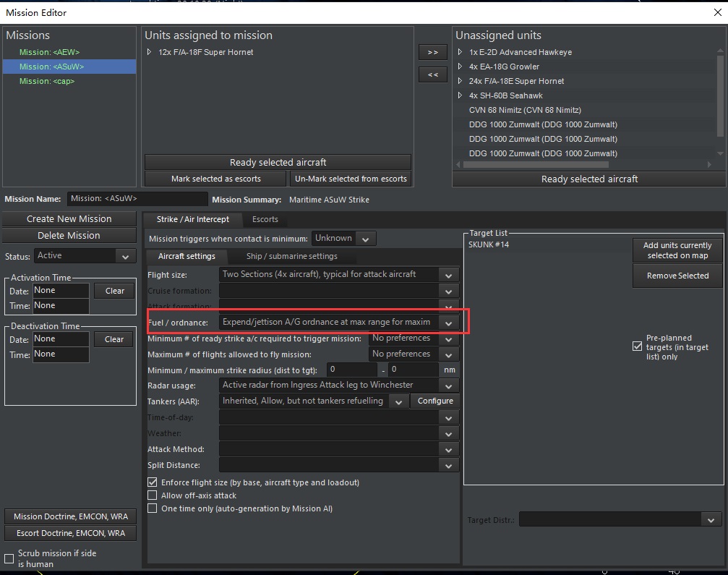Click the tanker Configure button

click(435, 401)
